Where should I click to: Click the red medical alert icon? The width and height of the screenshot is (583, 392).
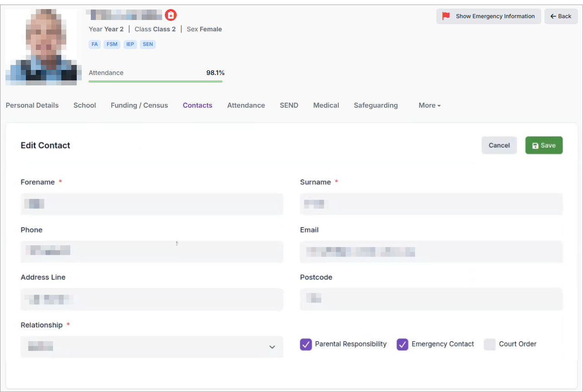coord(171,15)
